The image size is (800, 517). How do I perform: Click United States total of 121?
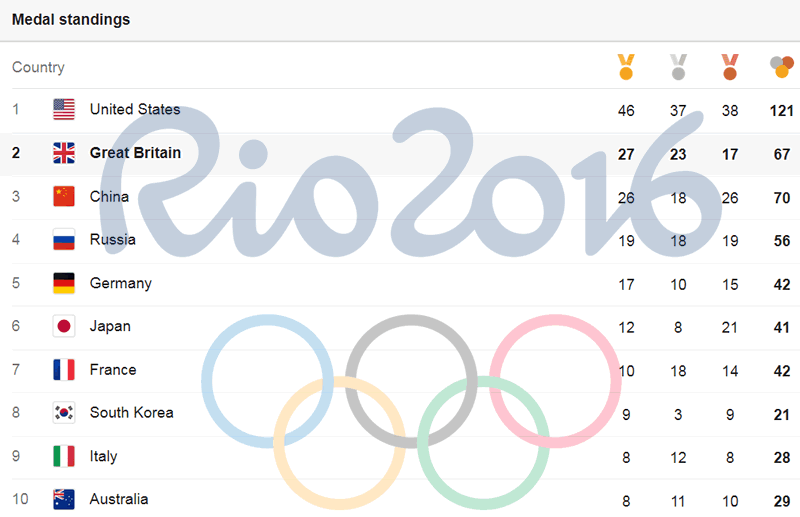[781, 110]
